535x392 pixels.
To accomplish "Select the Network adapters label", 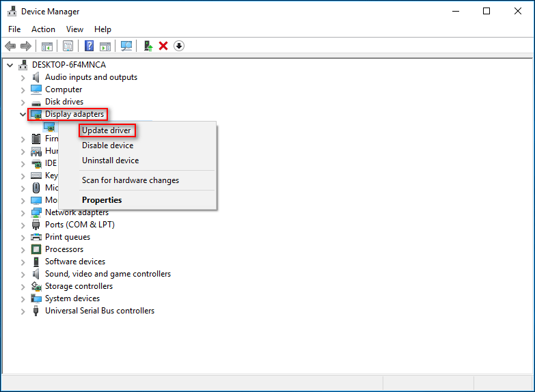I will coord(77,212).
